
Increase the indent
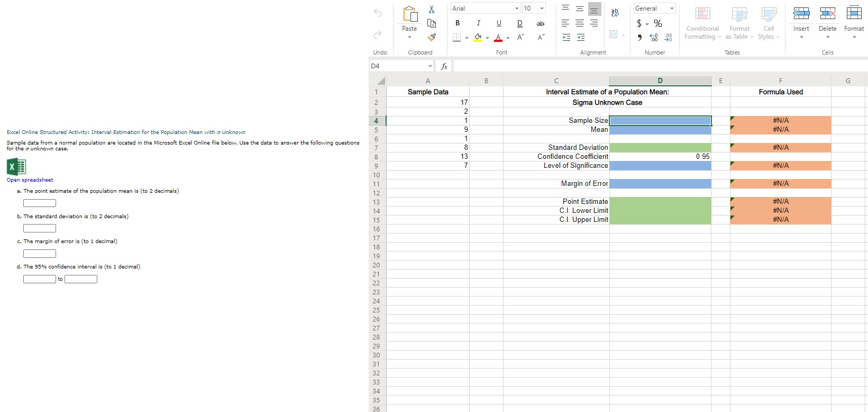(580, 37)
